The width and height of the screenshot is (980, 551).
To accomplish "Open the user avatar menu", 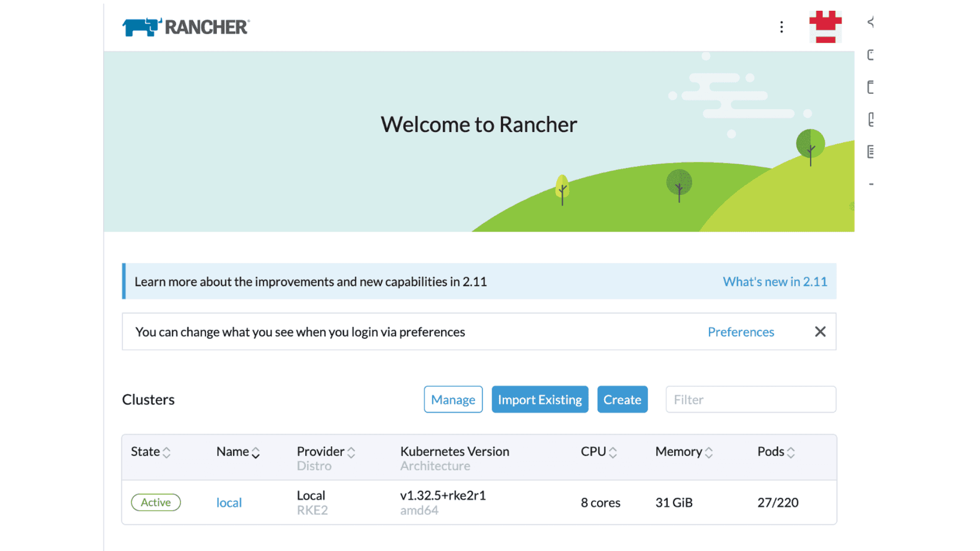I will point(825,27).
